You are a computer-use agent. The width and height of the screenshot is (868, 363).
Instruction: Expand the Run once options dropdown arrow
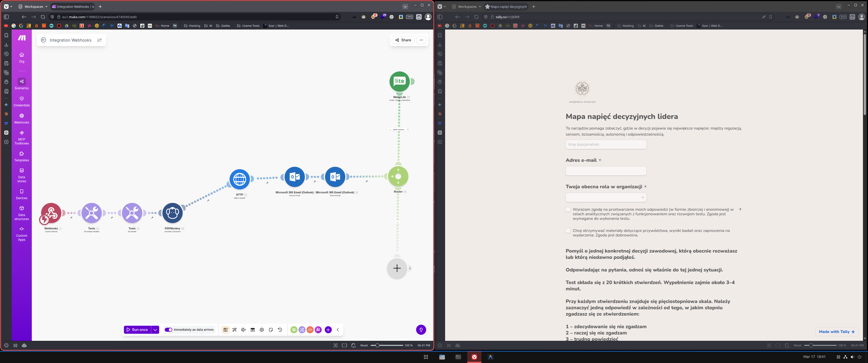point(155,330)
